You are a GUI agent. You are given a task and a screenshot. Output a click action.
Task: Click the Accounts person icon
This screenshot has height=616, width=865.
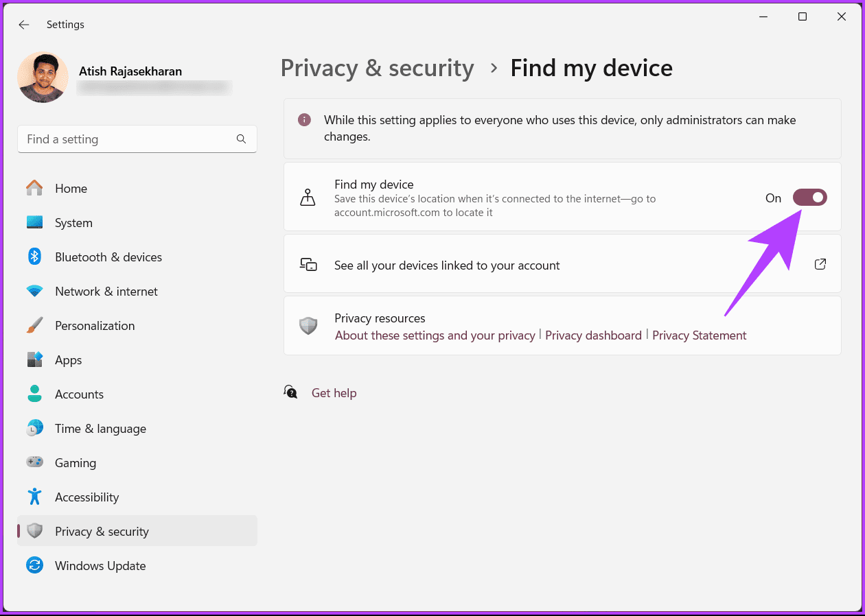click(x=34, y=394)
